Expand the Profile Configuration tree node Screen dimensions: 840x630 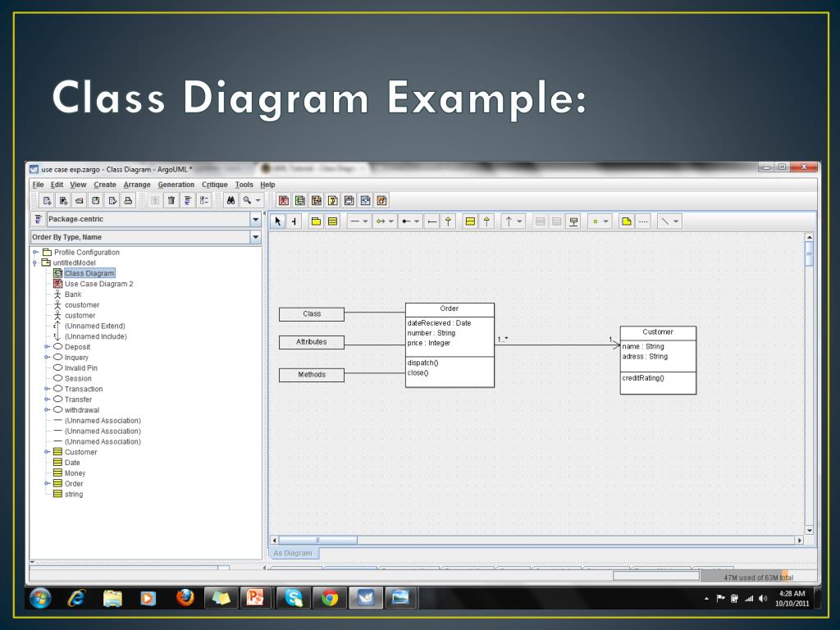(35, 253)
